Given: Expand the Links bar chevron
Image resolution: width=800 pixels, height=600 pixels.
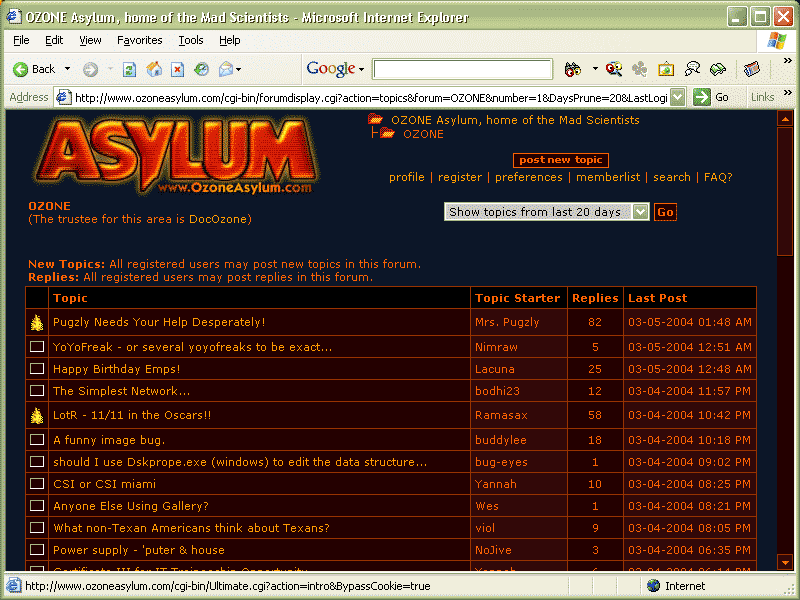Looking at the screenshot, I should 787,92.
